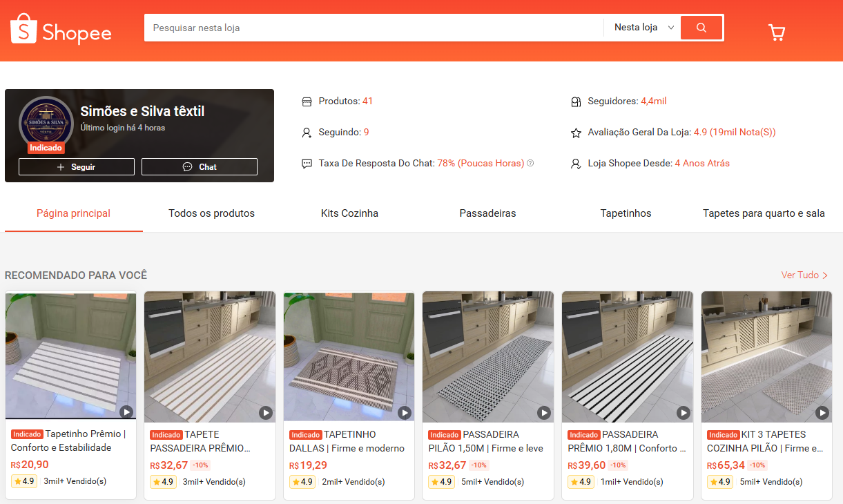Expand the 'Nesta loja' search scope dropdown

click(x=643, y=28)
